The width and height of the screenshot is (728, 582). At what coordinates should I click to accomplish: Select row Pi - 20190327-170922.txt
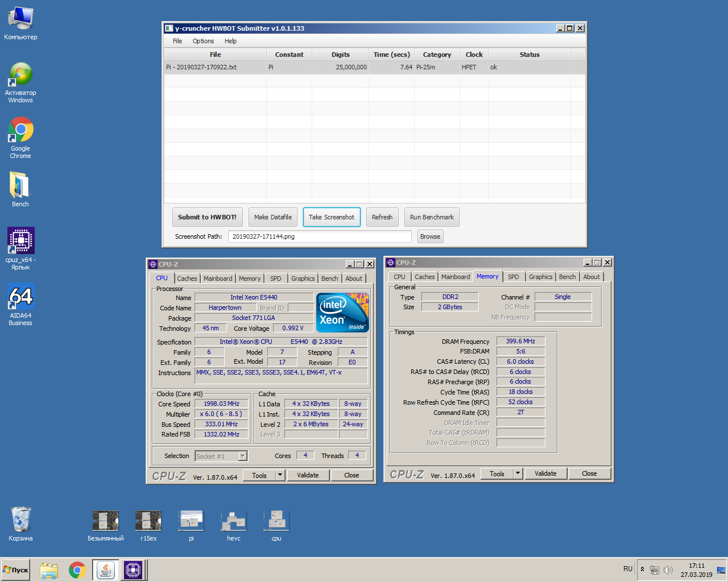click(375, 67)
